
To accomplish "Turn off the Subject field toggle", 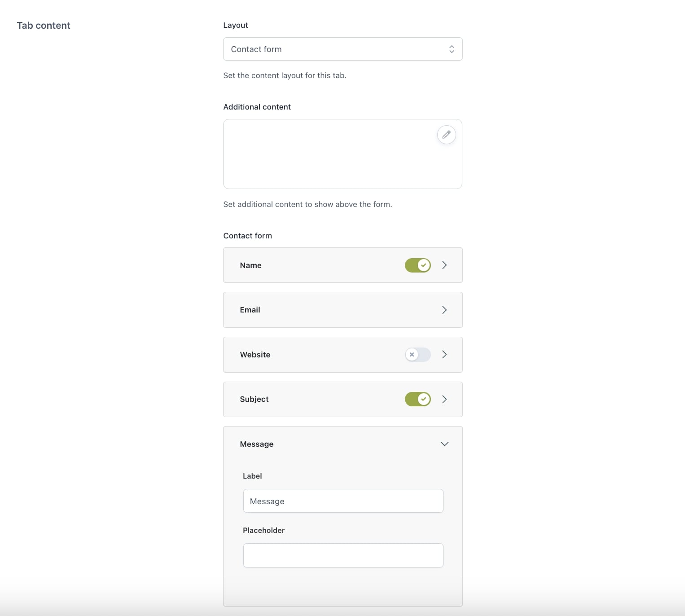I will coord(417,399).
